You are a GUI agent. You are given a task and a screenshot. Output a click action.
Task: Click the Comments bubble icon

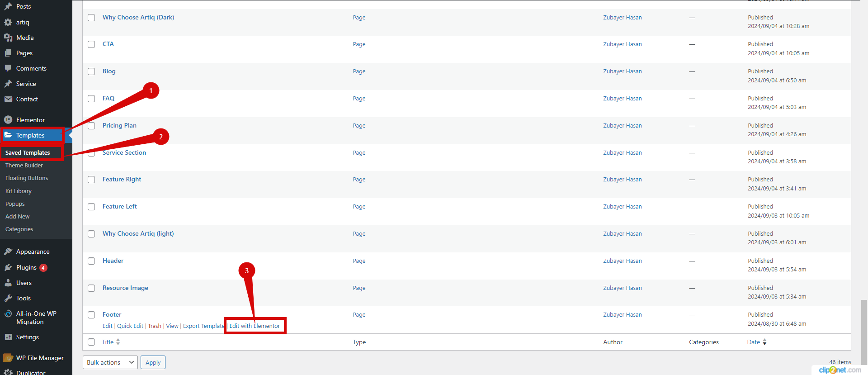click(x=8, y=68)
